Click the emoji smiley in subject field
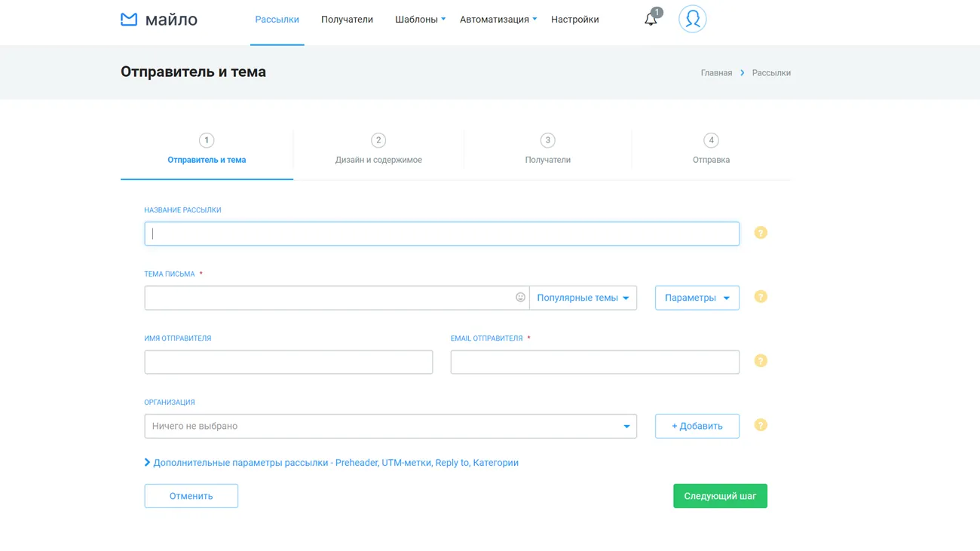This screenshot has height=551, width=980. (x=520, y=298)
